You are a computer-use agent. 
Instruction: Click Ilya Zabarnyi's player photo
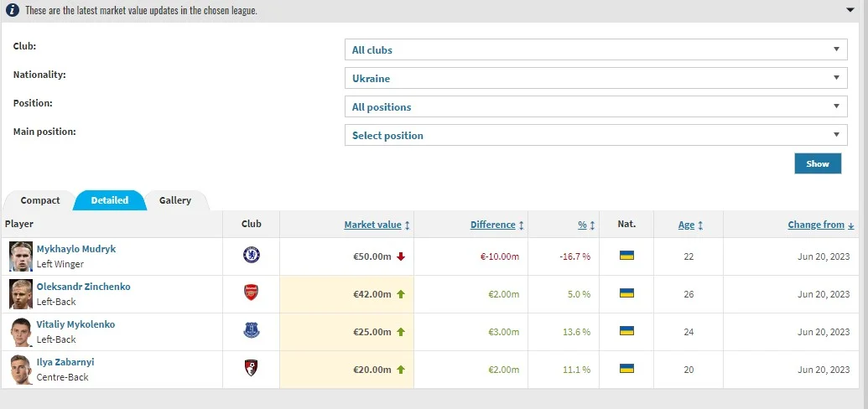point(21,369)
